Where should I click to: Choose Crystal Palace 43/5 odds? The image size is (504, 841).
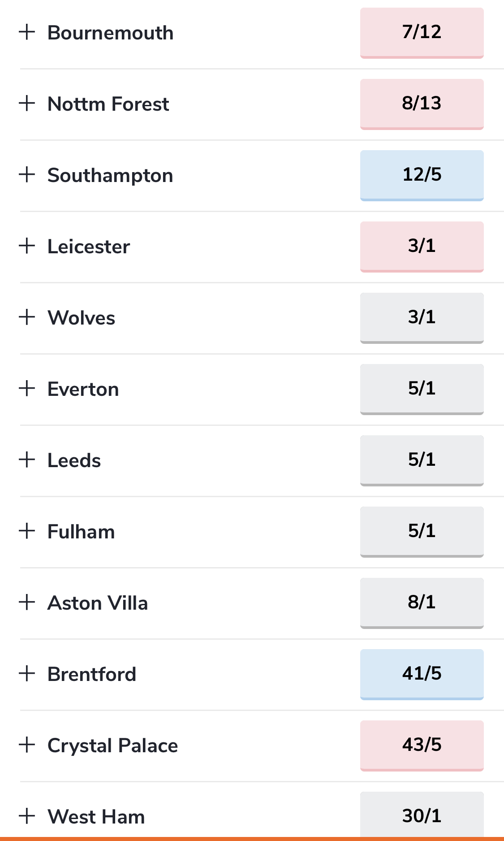coord(422,746)
